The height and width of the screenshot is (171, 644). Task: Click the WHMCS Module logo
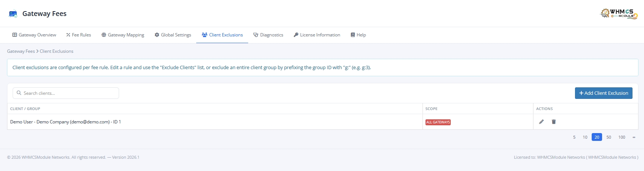click(x=619, y=14)
